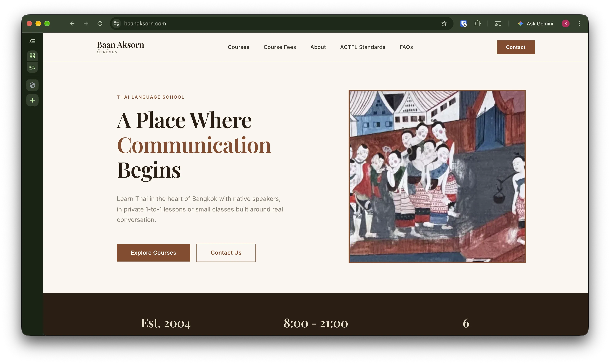Go back to the previous page

[72, 23]
